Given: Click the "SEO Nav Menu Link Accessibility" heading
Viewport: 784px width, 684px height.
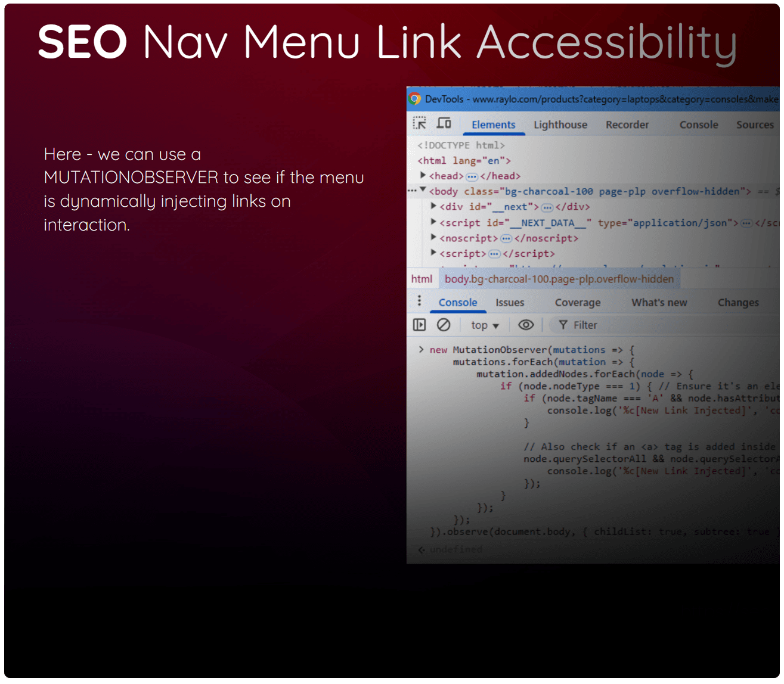Looking at the screenshot, I should tap(388, 43).
